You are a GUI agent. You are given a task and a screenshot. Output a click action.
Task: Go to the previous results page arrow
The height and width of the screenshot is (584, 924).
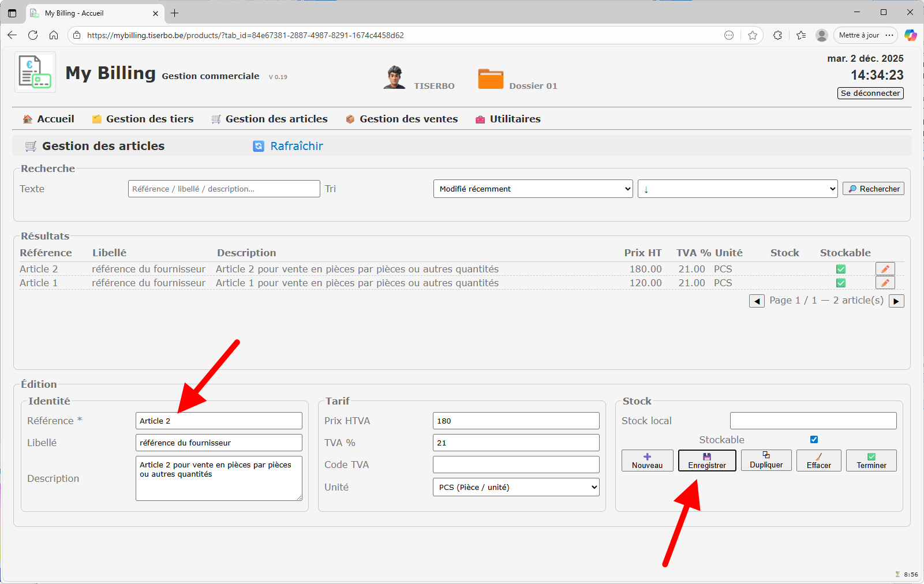click(757, 301)
